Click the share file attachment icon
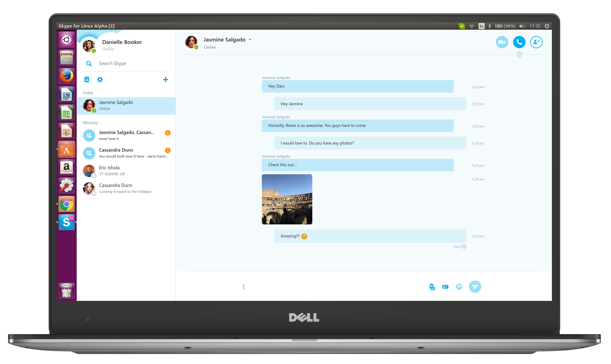The height and width of the screenshot is (364, 611). (x=432, y=287)
